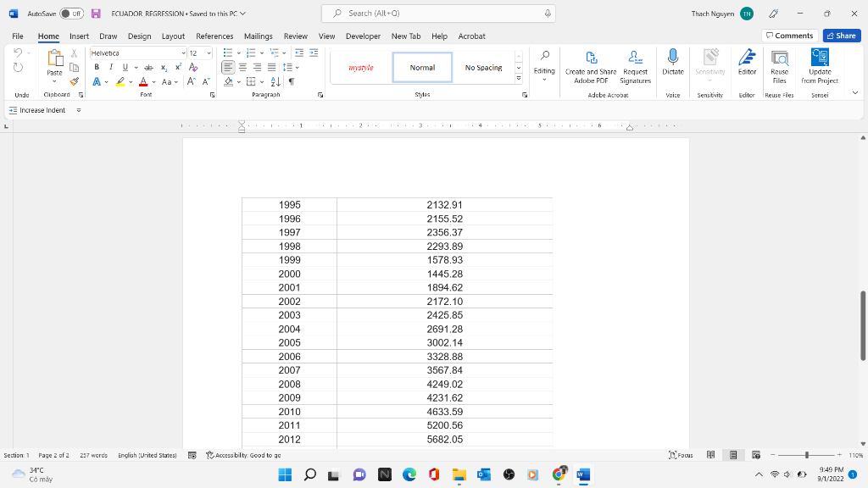Save the document icon in title bar

pos(96,14)
